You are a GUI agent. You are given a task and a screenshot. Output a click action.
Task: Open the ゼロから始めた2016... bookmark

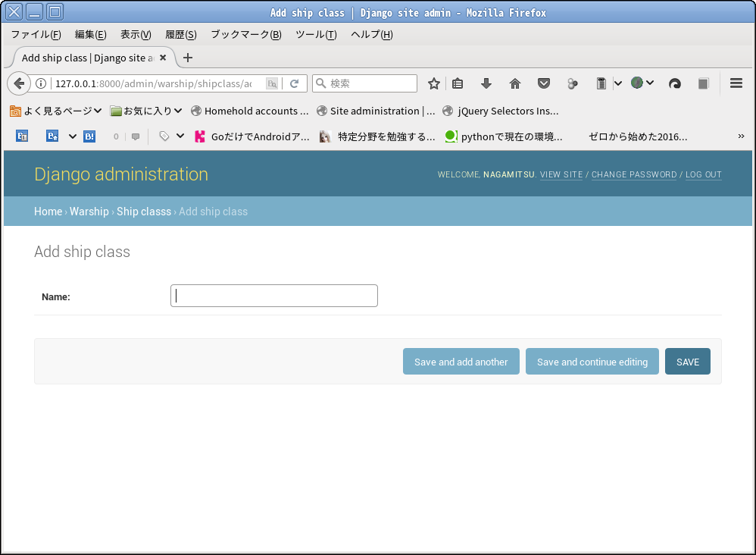tap(637, 136)
